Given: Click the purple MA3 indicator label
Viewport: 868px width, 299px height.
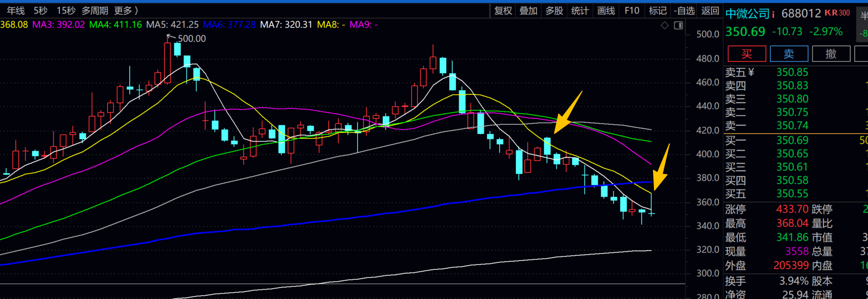Looking at the screenshot, I should point(59,24).
